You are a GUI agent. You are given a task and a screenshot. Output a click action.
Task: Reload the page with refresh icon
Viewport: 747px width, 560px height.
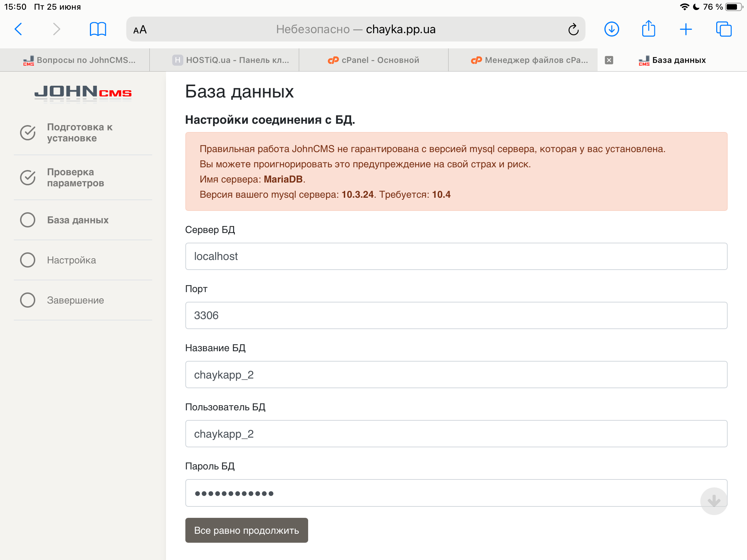point(573,29)
